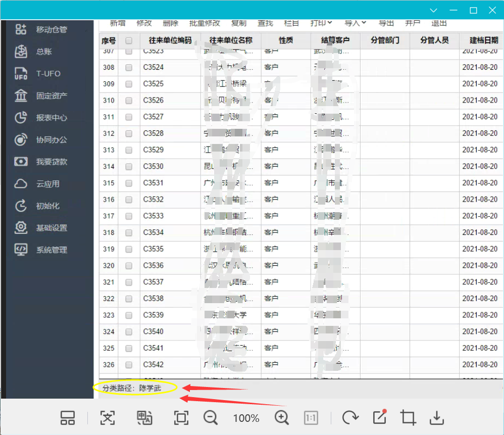Click the 100% zoom level indicator
Screen dimensions: 504x435
[x=246, y=418]
